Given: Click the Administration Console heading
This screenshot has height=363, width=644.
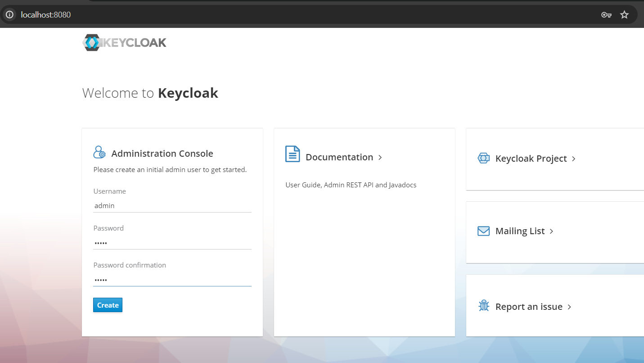Looking at the screenshot, I should coord(162,154).
